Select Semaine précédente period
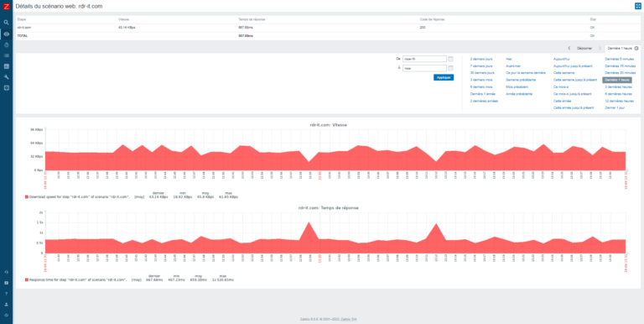 (x=520, y=80)
